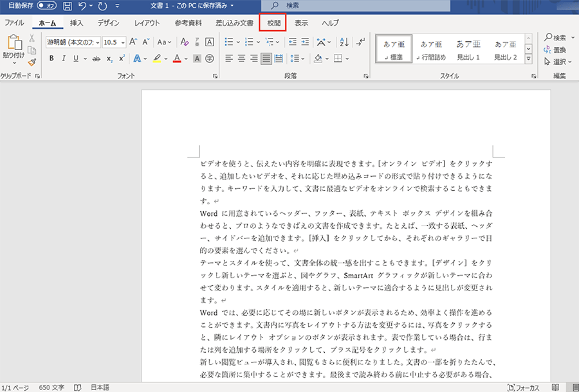
Task: Click the Undo arrow icon
Action: click(82, 6)
